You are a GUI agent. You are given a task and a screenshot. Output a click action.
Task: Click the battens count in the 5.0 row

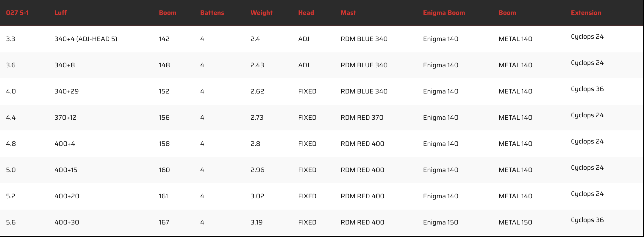(x=202, y=170)
